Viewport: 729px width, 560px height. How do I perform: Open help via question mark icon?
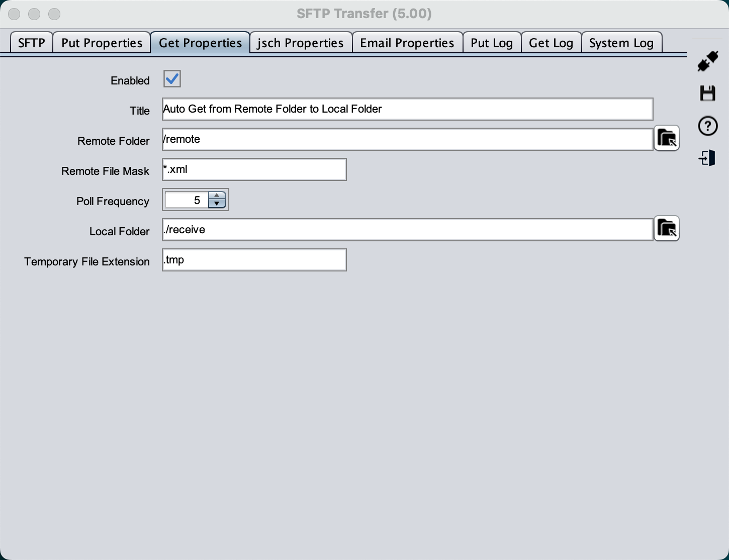707,126
